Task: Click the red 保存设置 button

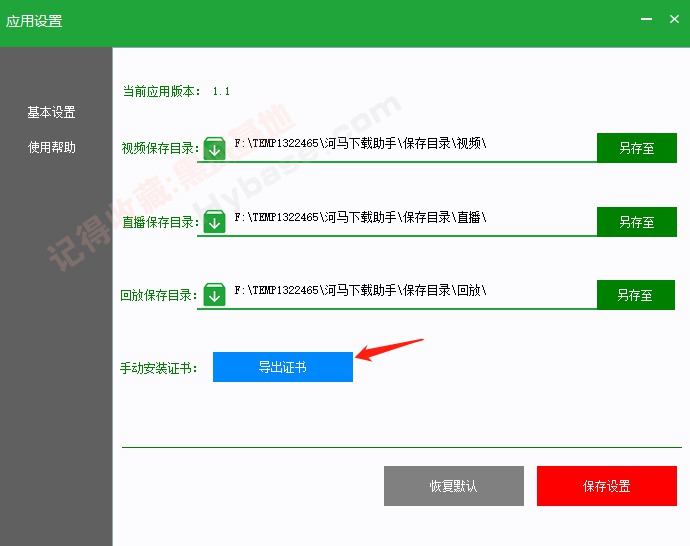Action: (607, 486)
